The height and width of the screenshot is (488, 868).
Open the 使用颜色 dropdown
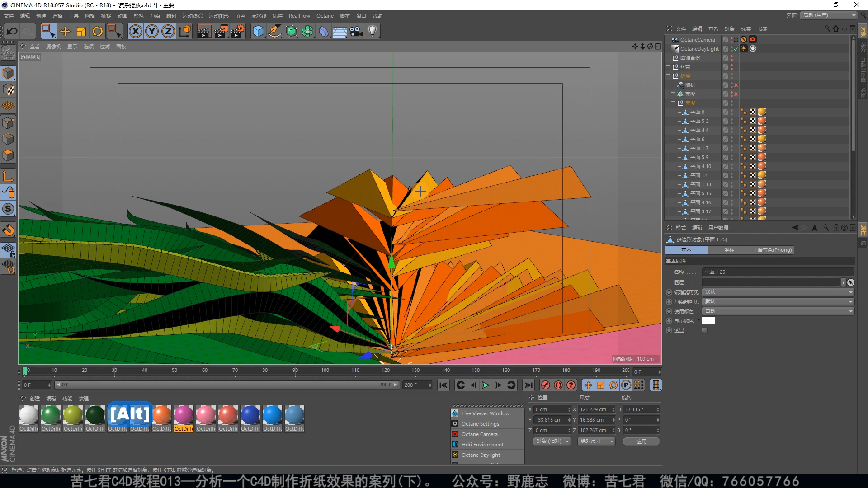778,311
